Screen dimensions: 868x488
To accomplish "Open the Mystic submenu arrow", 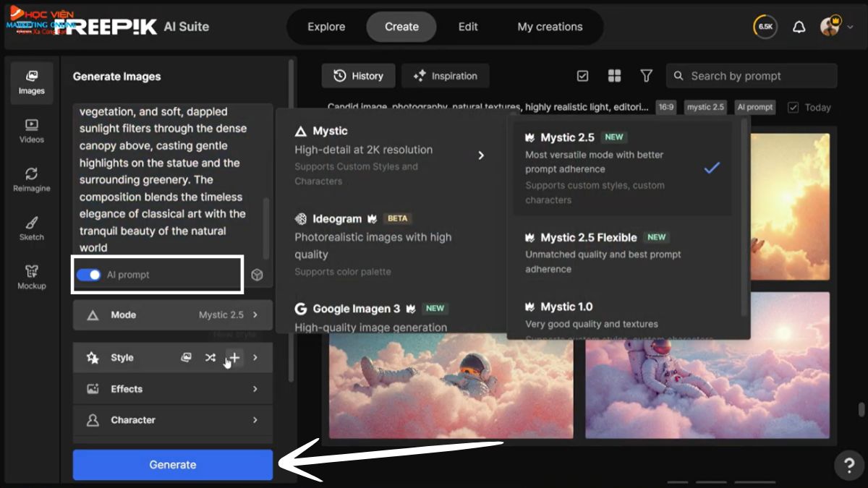I will point(481,155).
